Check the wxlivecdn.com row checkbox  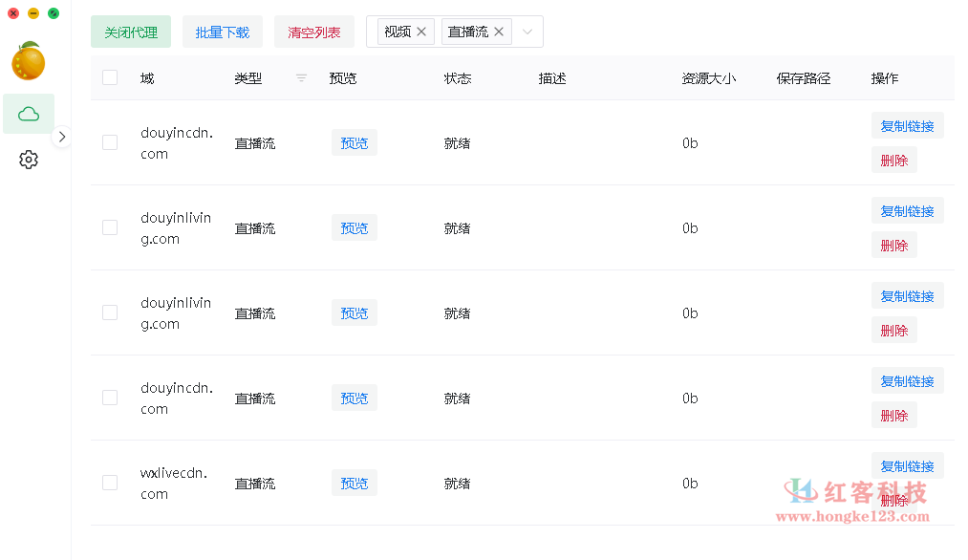(110, 483)
